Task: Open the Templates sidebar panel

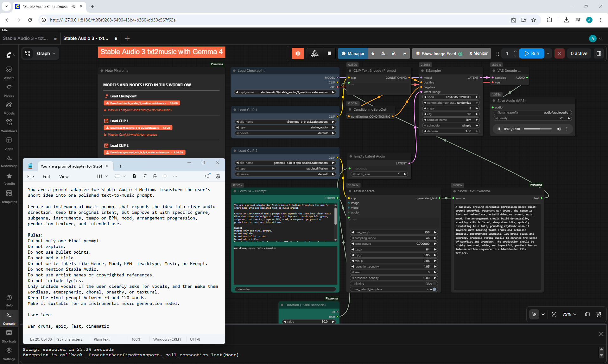Action: coord(9,196)
